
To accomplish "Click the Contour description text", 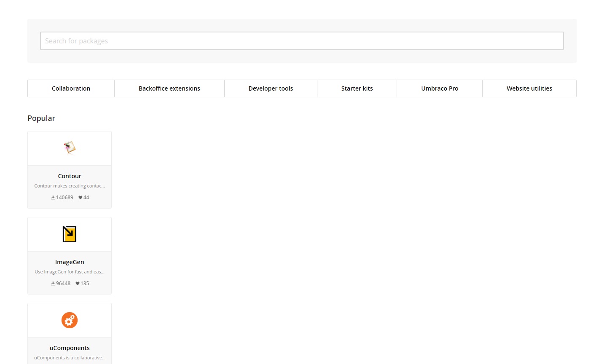I will click(x=70, y=186).
